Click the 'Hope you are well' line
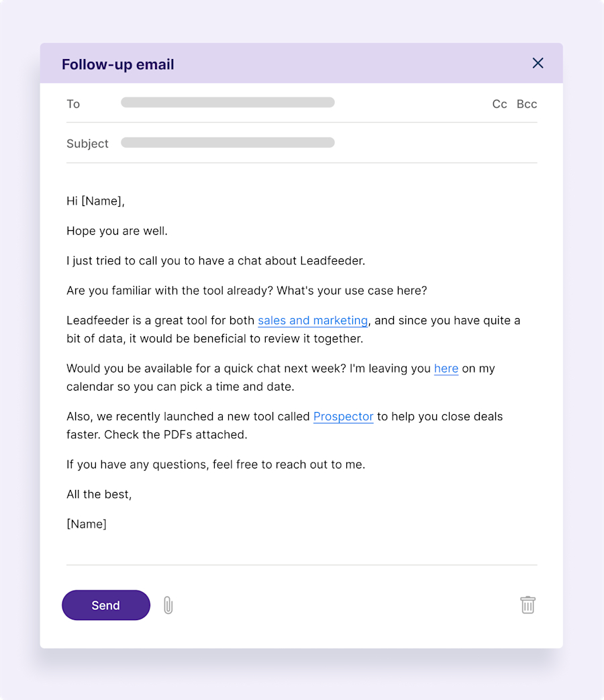This screenshot has width=604, height=700. (x=117, y=230)
